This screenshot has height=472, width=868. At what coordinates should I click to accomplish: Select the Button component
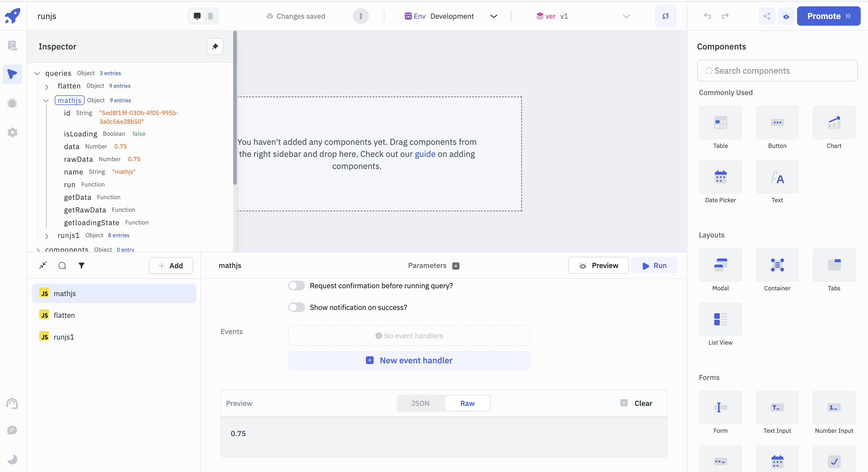click(777, 128)
